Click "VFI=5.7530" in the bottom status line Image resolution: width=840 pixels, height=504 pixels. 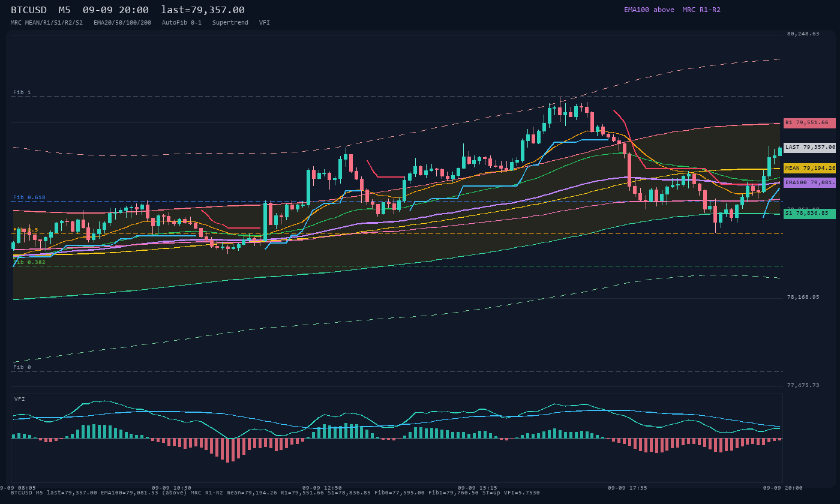point(521,493)
